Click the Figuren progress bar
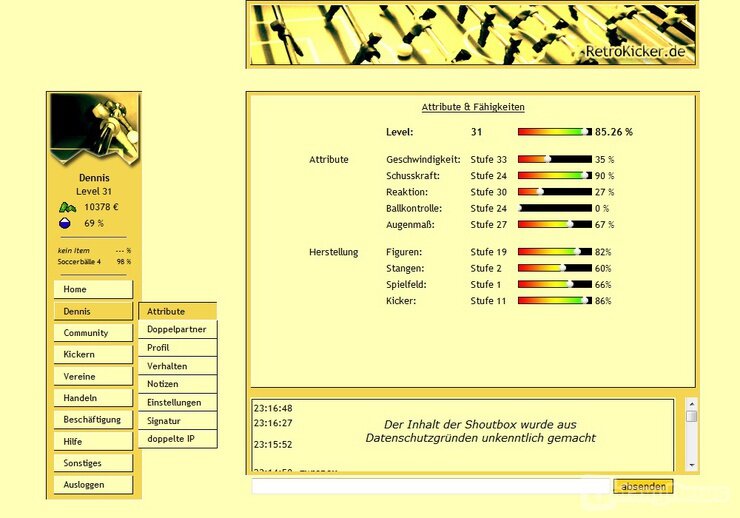 (555, 252)
